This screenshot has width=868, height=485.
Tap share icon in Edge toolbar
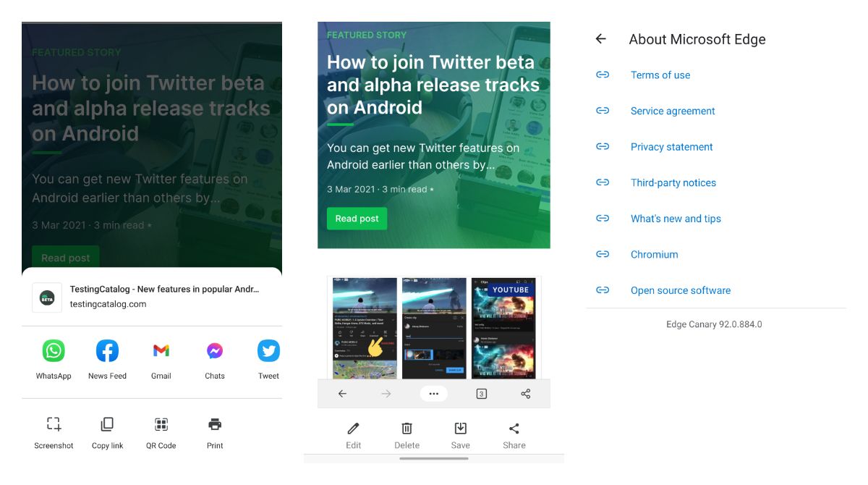pos(526,394)
